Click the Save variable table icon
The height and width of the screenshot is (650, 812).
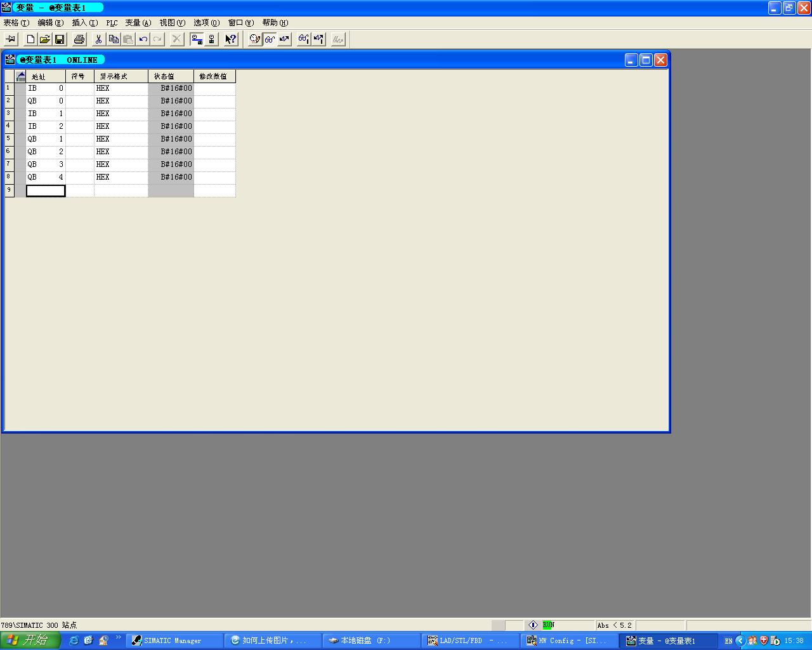click(x=60, y=39)
